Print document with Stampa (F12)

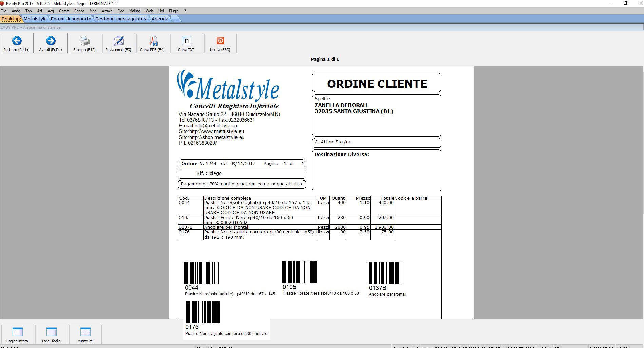[x=84, y=43]
